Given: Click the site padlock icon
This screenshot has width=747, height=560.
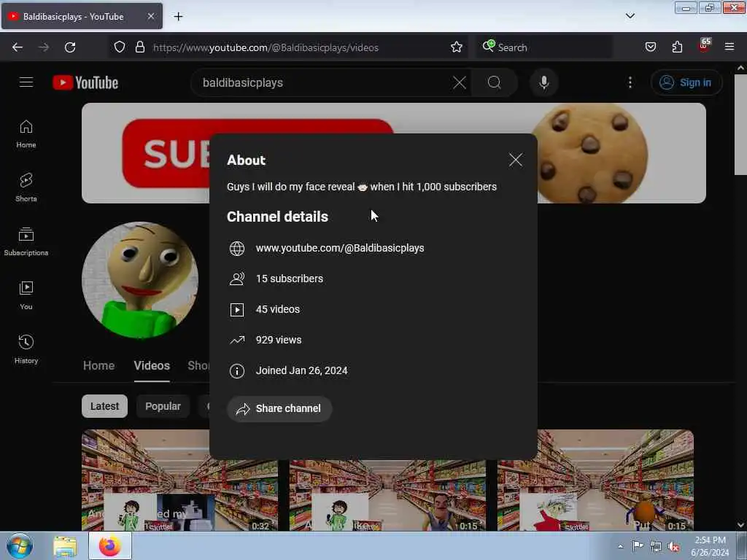Looking at the screenshot, I should [139, 47].
